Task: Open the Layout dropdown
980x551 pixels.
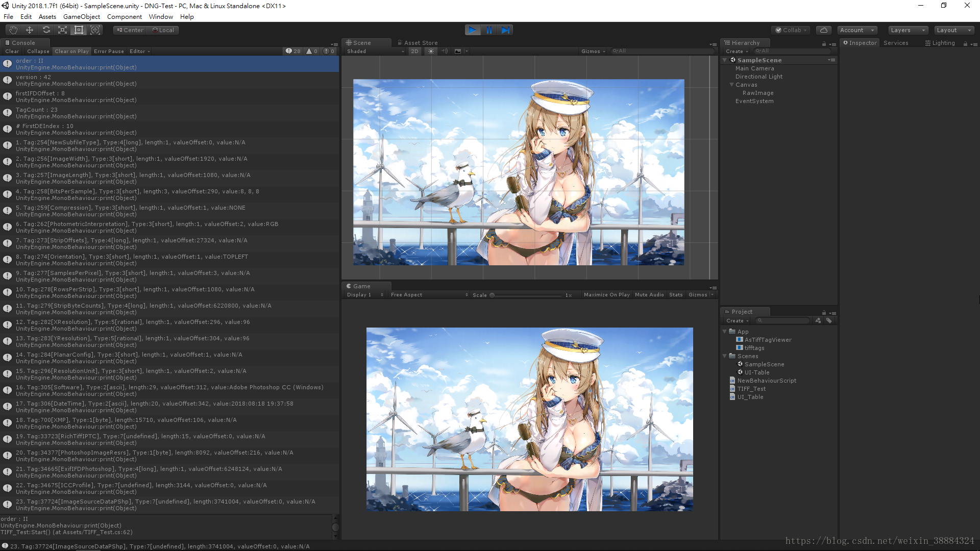Action: coord(954,30)
